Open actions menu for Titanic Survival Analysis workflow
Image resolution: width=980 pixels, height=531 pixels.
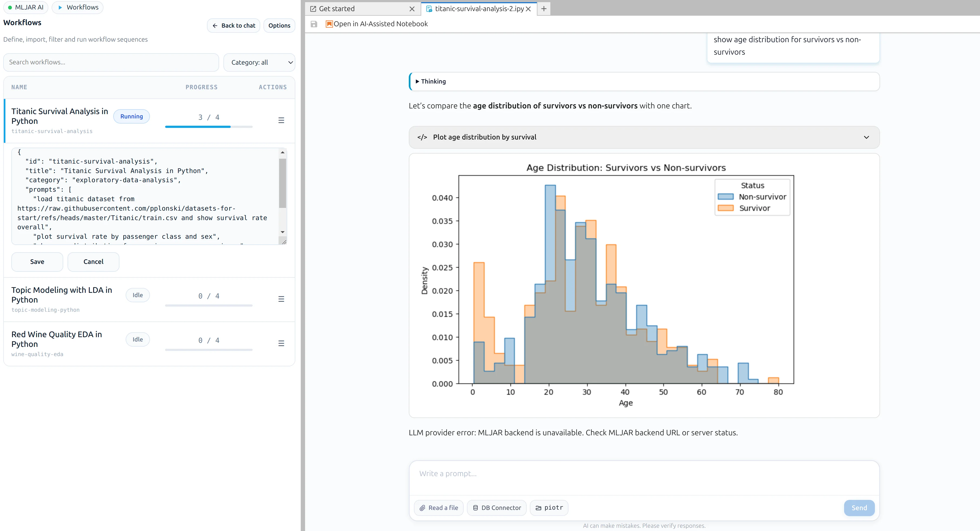coord(282,120)
